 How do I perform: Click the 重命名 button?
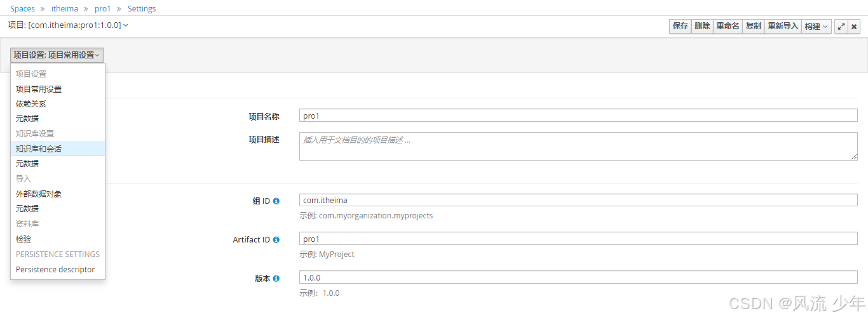728,26
